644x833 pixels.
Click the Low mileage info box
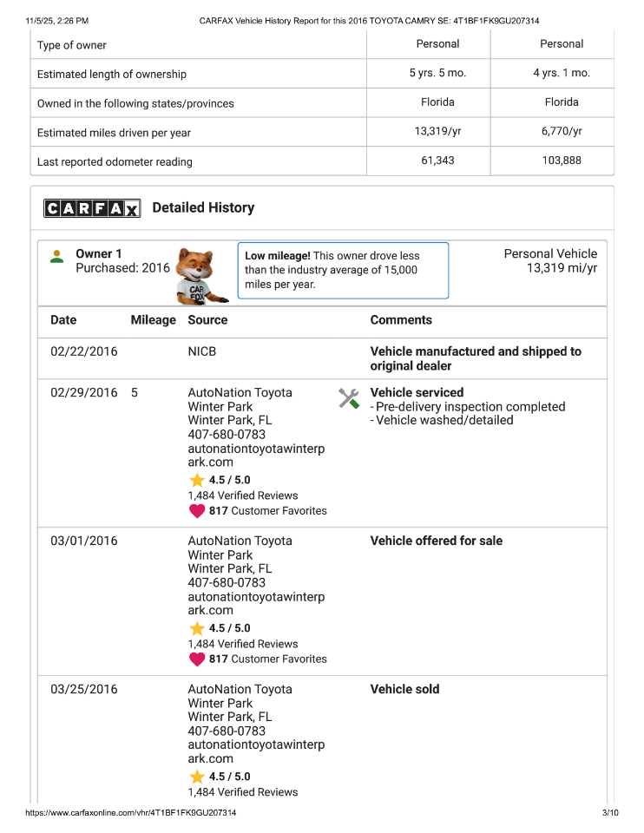343,270
